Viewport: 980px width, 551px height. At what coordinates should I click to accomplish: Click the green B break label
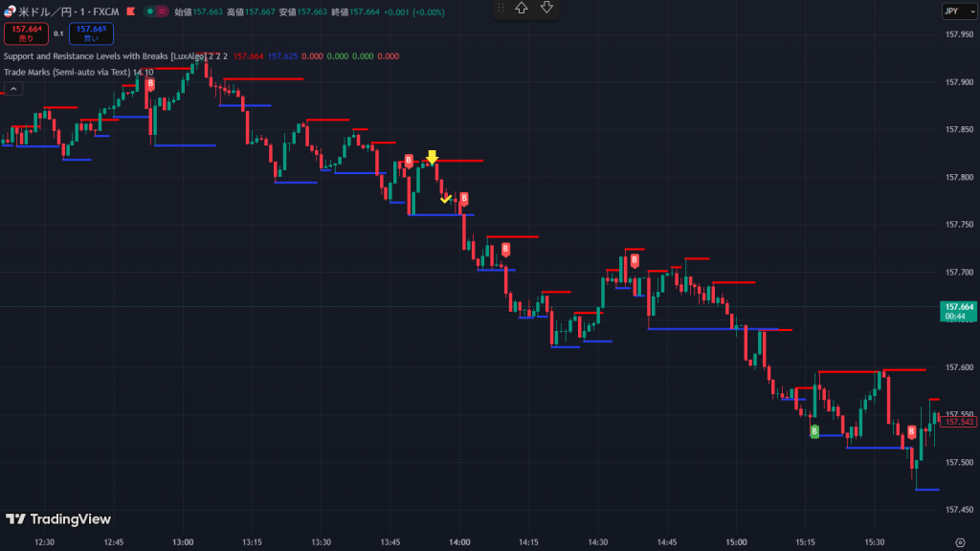[x=814, y=431]
